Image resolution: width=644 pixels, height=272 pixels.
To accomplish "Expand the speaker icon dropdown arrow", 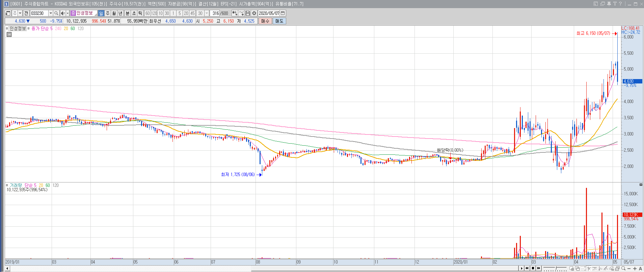I will [68, 13].
